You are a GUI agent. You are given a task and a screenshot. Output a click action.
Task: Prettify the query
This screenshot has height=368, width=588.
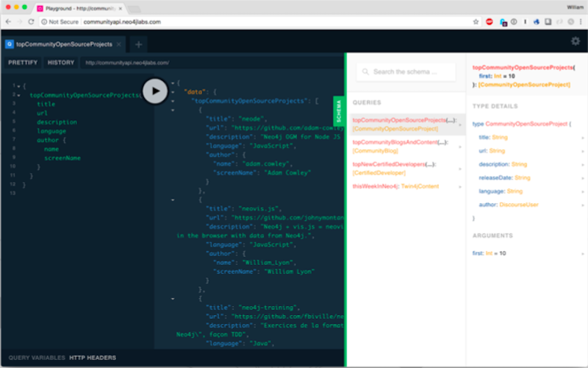click(23, 63)
